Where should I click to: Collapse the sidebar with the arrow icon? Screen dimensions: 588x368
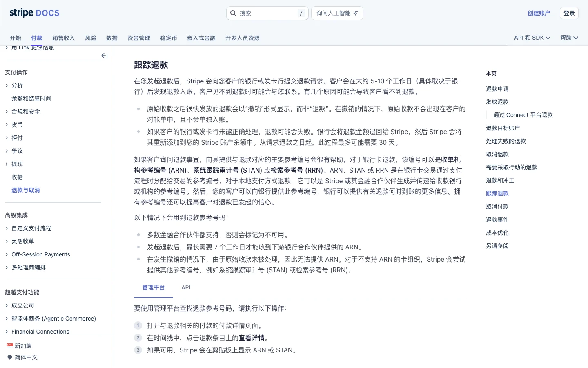[x=105, y=56]
